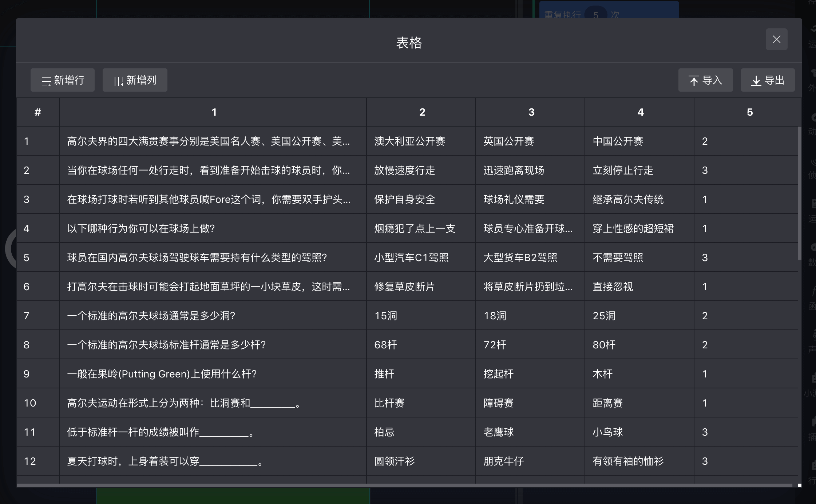Click the 小鸟球 cell

(607, 432)
